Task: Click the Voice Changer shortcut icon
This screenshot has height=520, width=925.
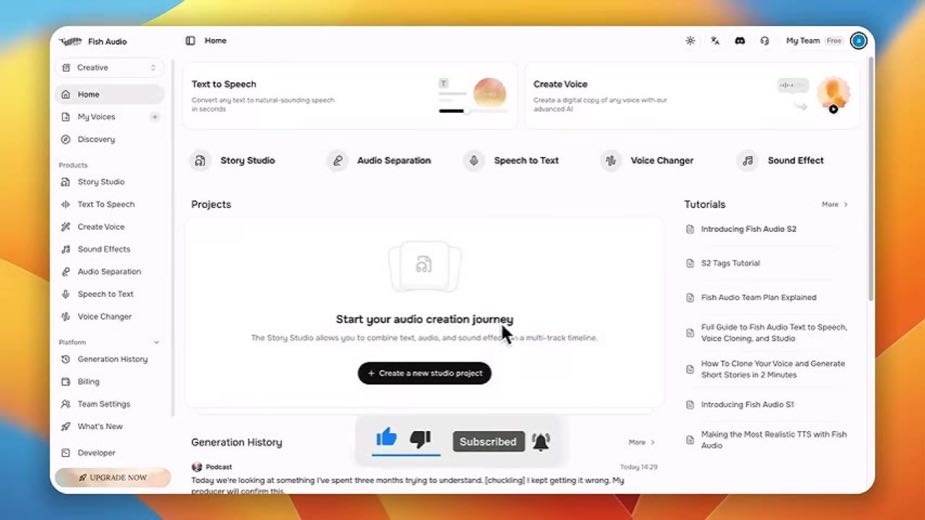Action: (x=611, y=161)
